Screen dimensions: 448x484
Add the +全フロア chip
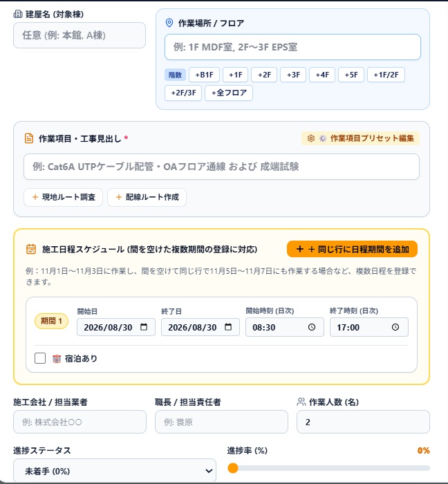click(x=229, y=93)
